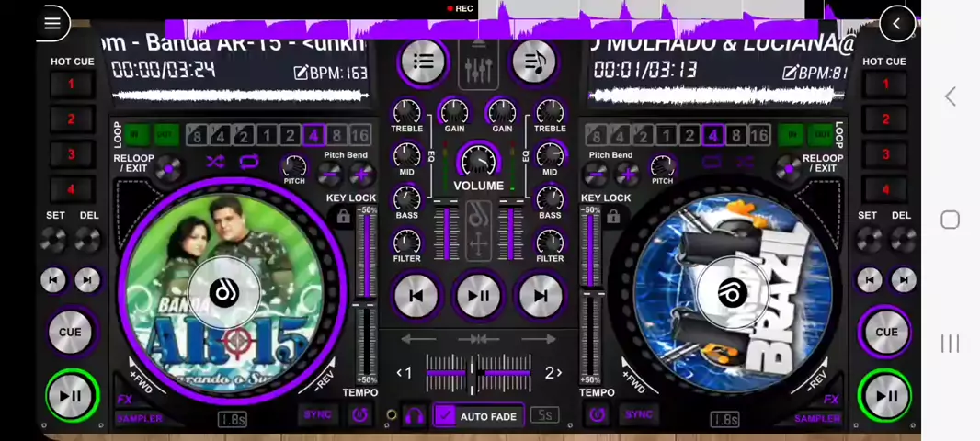Enable the AUTO FADE checkbox

coord(446,416)
